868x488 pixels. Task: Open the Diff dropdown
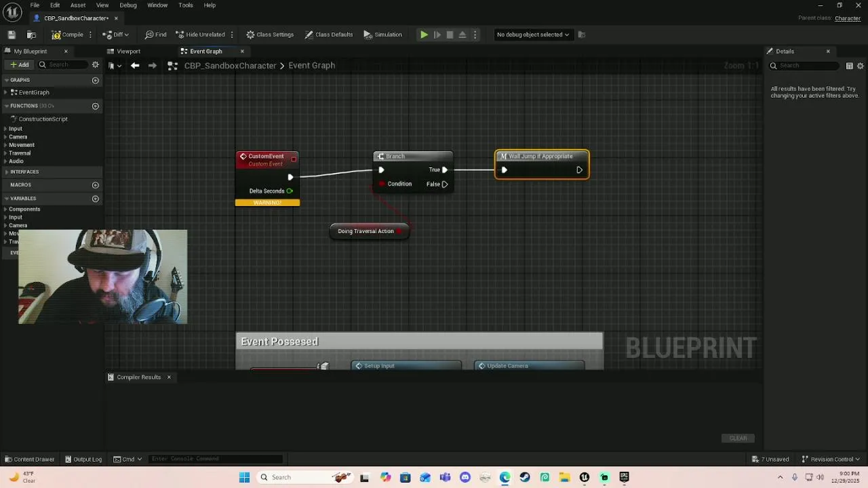click(x=116, y=35)
